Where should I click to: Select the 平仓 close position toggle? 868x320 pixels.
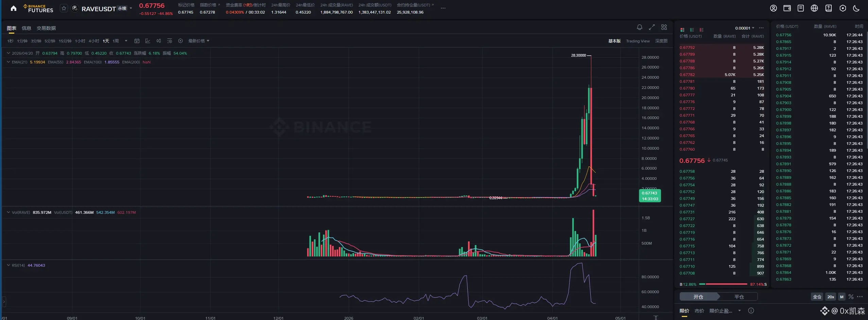739,297
